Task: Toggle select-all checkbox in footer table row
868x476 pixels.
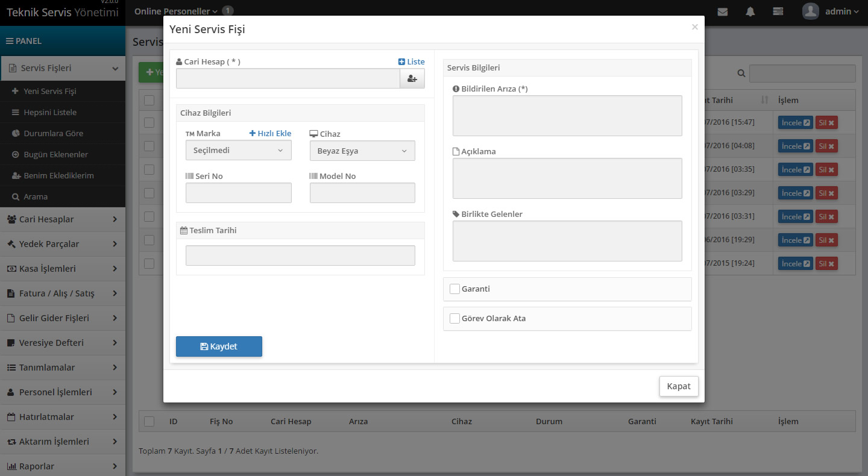Action: tap(149, 422)
